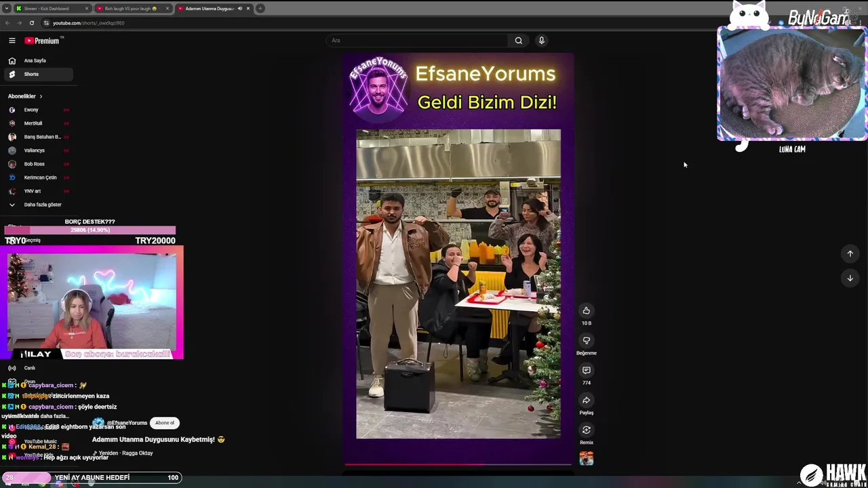Click the 774 comment count
The image size is (868, 488).
point(587,383)
